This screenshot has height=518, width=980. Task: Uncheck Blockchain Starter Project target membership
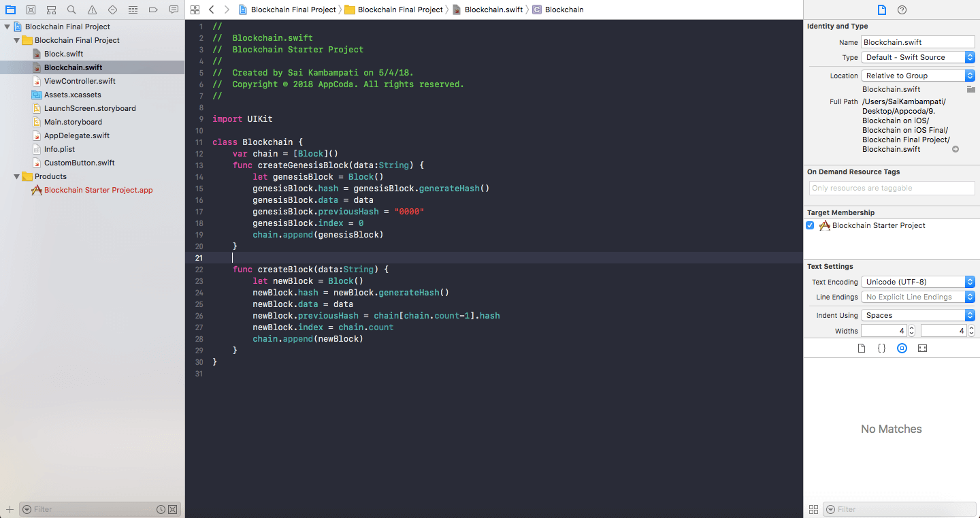pyautogui.click(x=810, y=225)
